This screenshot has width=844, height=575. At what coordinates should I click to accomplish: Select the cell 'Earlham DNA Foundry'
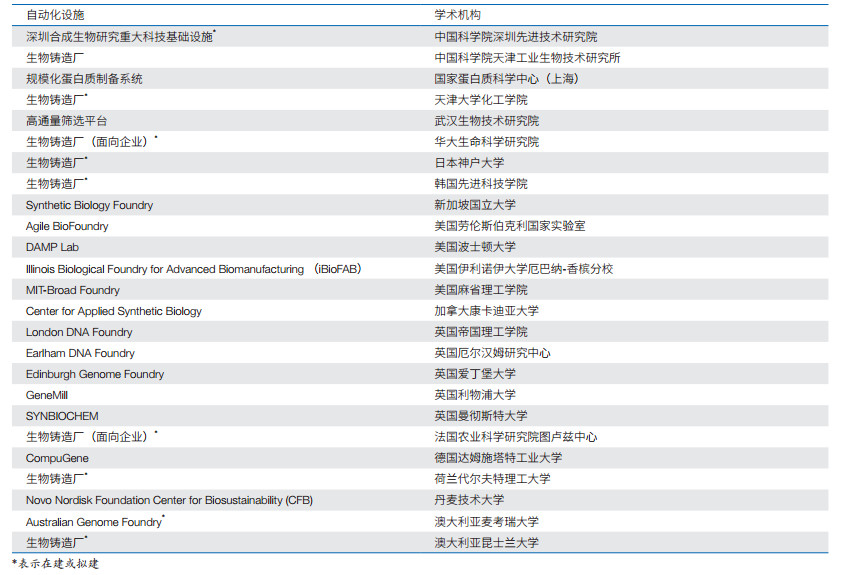(x=80, y=353)
